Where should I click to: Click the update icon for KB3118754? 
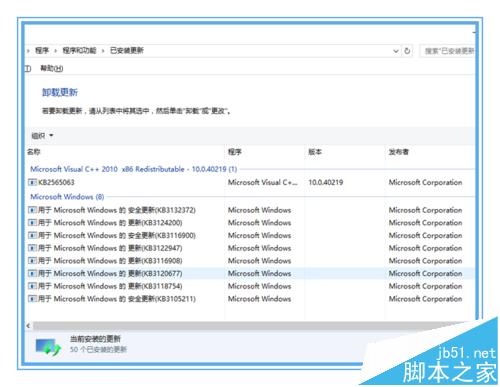tap(32, 286)
